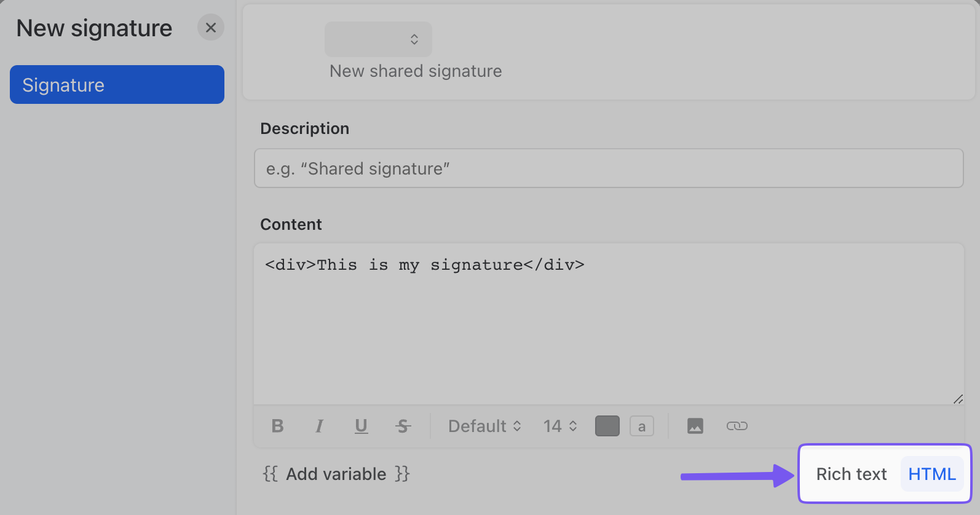Screen dimensions: 980x515
Task: Open the Add variable picker
Action: (x=336, y=473)
